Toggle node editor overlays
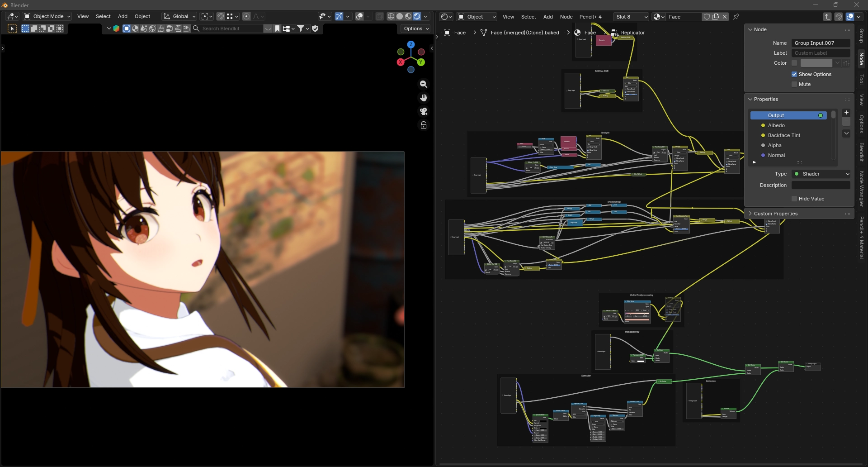This screenshot has width=868, height=467. click(850, 17)
